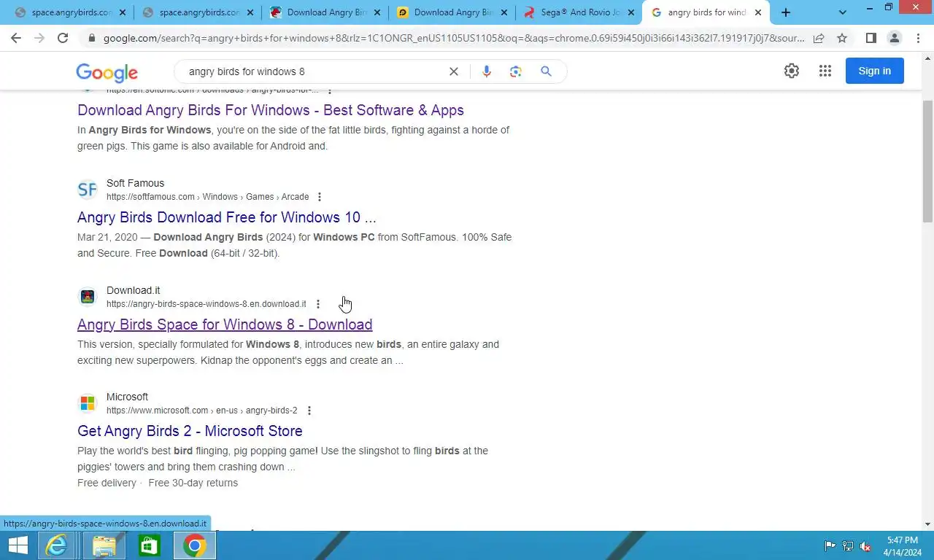Click the page vertical scrollbar thumb
The width and height of the screenshot is (934, 560).
pos(927,160)
